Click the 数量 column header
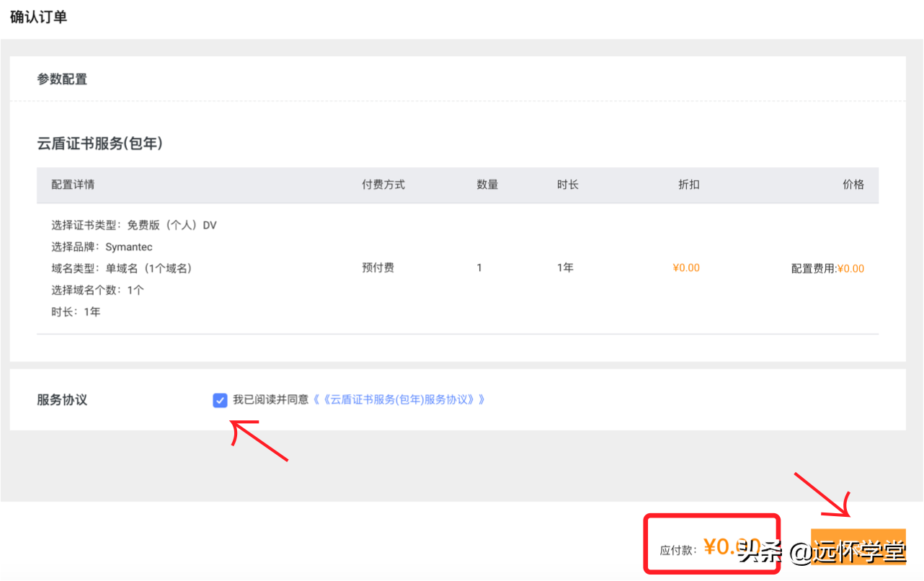This screenshot has height=581, width=924. pos(487,185)
